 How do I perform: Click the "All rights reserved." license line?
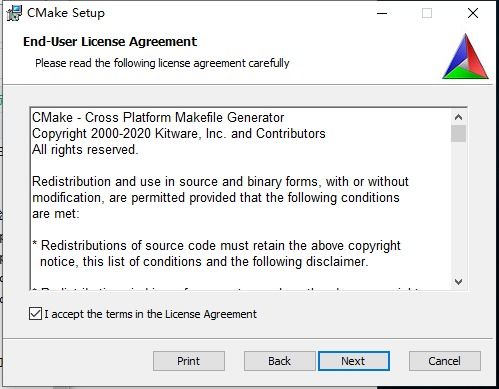click(x=85, y=150)
